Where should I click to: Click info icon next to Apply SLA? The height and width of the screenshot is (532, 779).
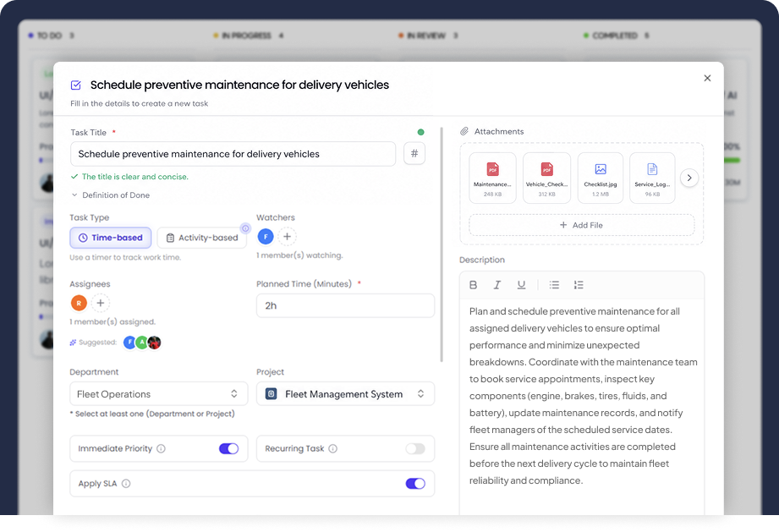click(126, 483)
